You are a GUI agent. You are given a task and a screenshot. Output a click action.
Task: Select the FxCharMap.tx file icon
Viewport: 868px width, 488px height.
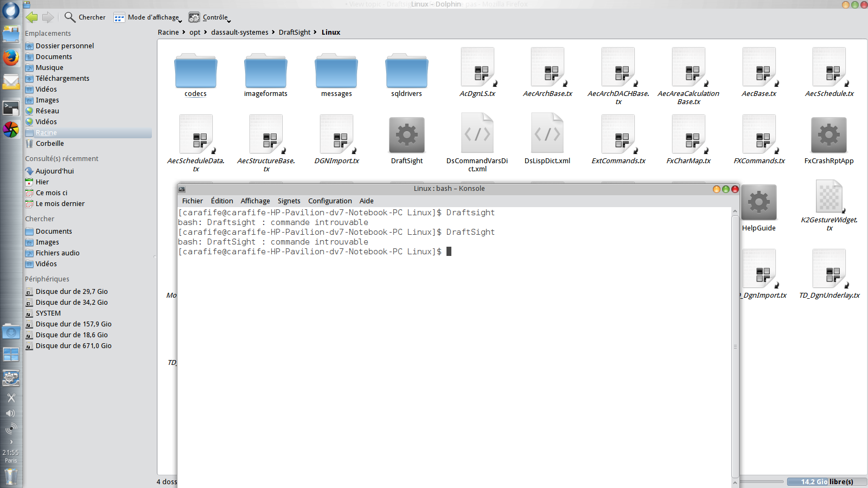tap(689, 134)
